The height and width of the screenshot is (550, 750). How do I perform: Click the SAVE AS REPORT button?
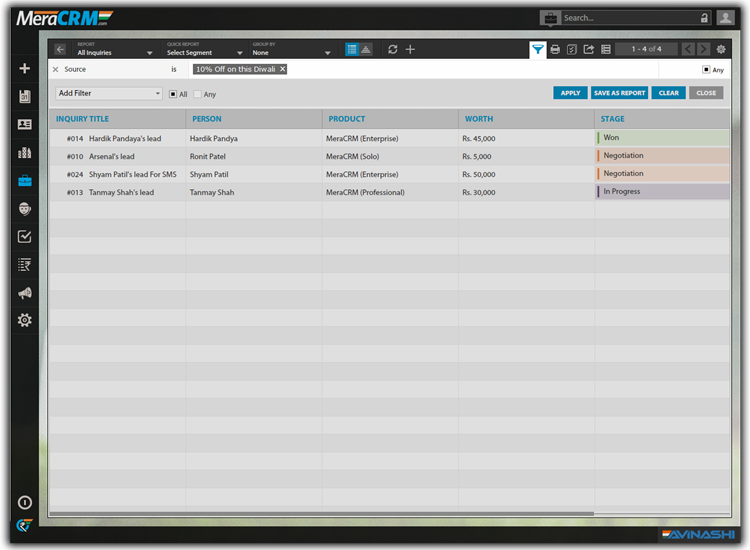[x=619, y=93]
